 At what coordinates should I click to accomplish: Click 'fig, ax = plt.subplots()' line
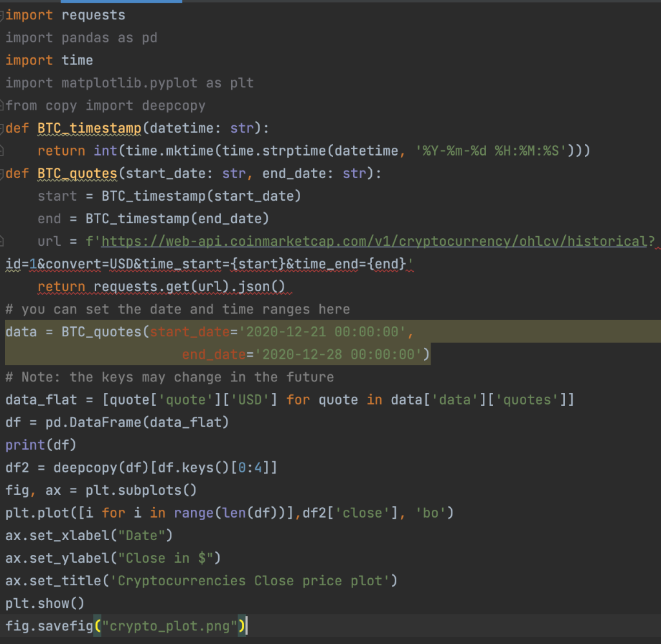pyautogui.click(x=101, y=490)
